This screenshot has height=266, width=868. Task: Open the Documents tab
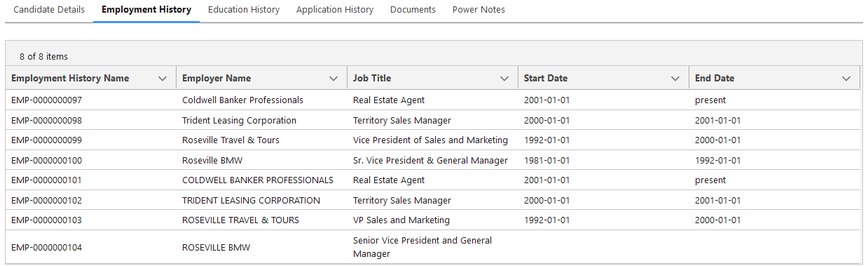pos(413,10)
